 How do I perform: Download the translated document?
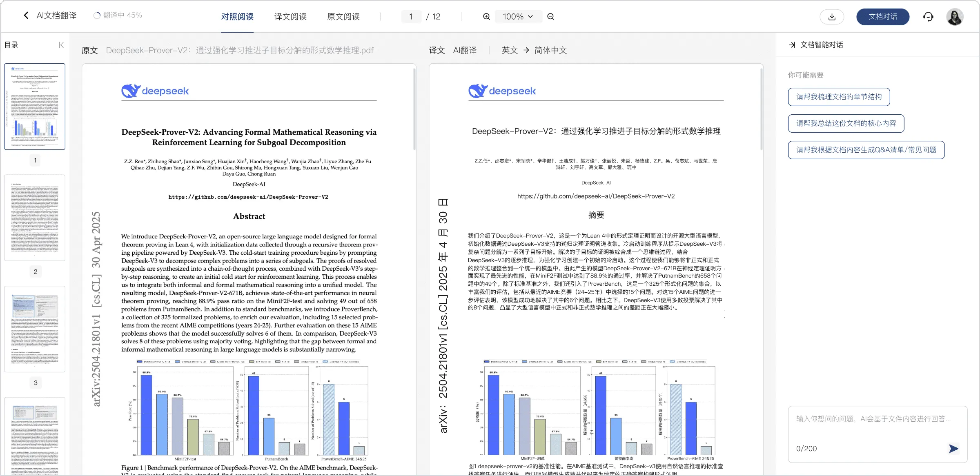832,17
